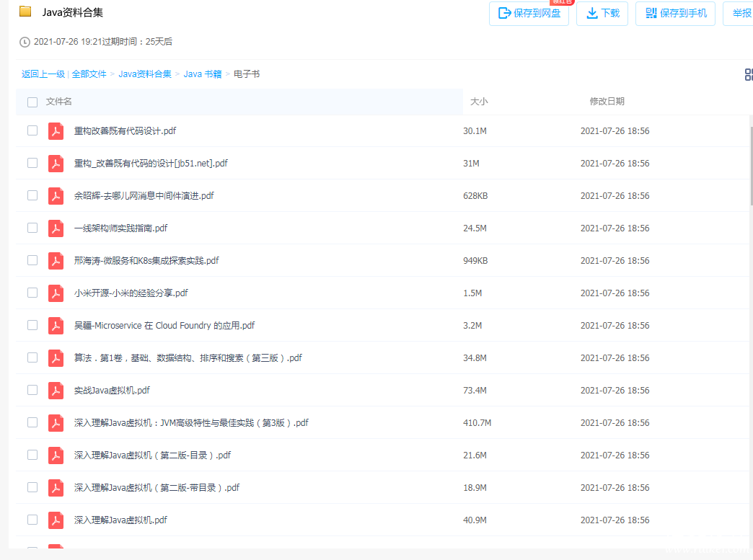
Task: Click the 保存到手机 button
Action: pos(675,14)
